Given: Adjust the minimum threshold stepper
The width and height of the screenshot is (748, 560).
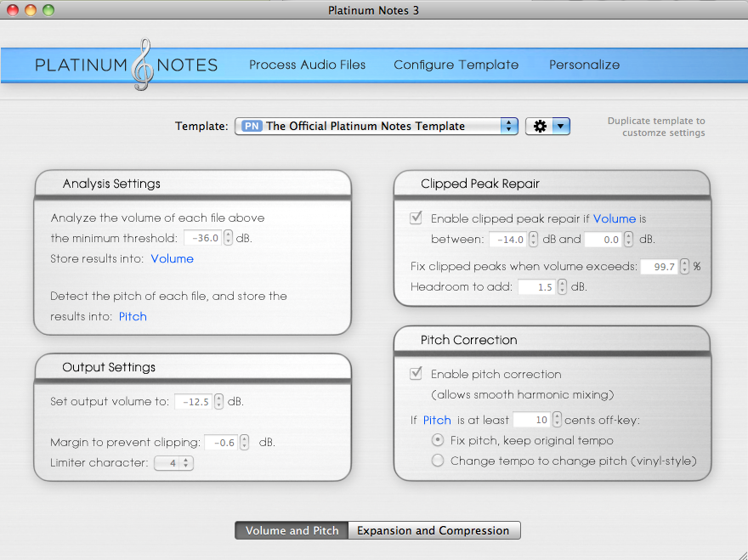Looking at the screenshot, I should (x=228, y=238).
